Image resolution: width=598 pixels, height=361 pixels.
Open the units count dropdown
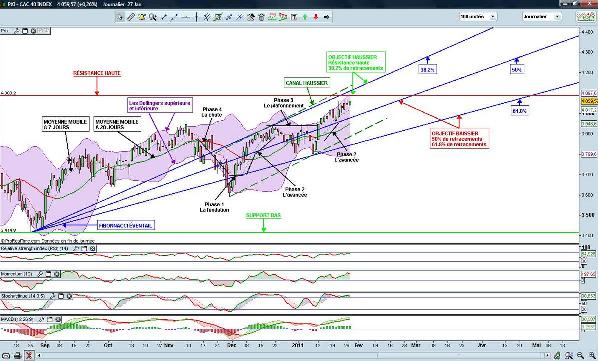(477, 17)
